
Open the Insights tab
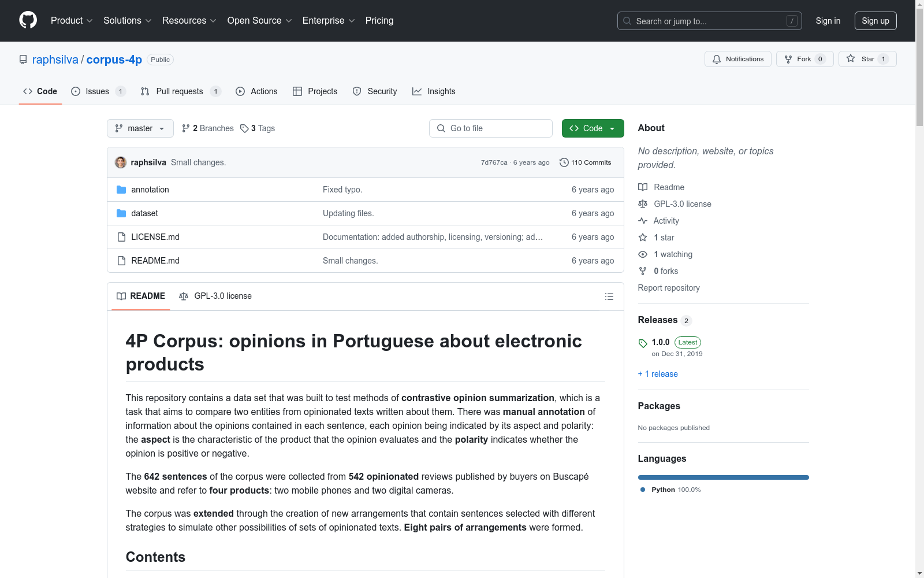[434, 91]
